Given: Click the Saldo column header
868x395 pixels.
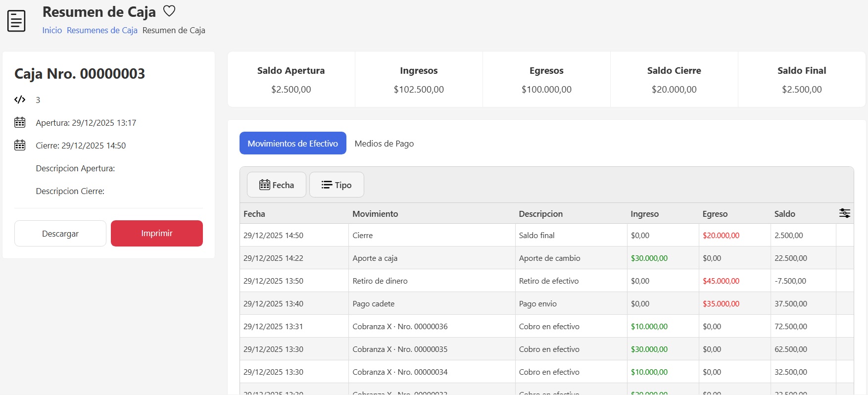Looking at the screenshot, I should coord(784,214).
